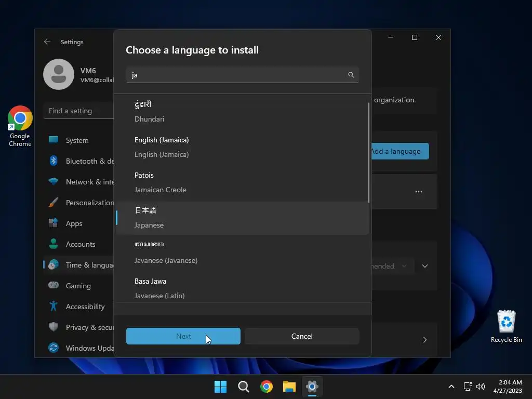Open the chevron row at bottom right
The width and height of the screenshot is (532, 399).
click(425, 340)
